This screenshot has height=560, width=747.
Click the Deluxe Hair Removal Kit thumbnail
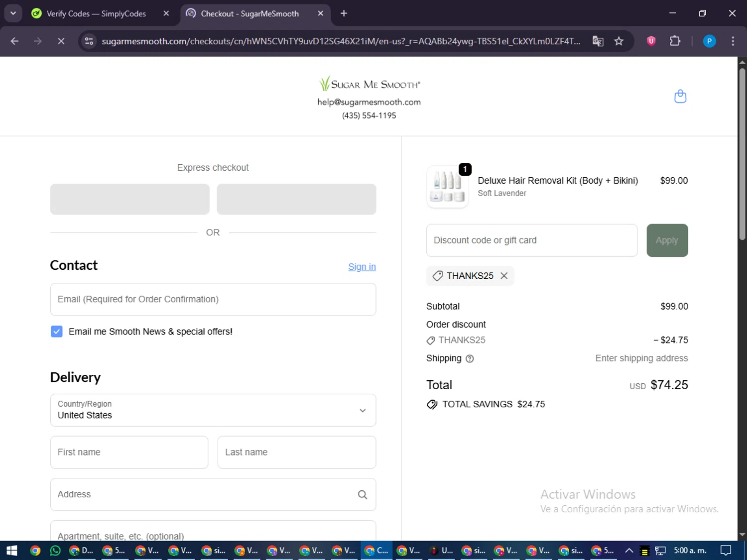[x=448, y=187]
